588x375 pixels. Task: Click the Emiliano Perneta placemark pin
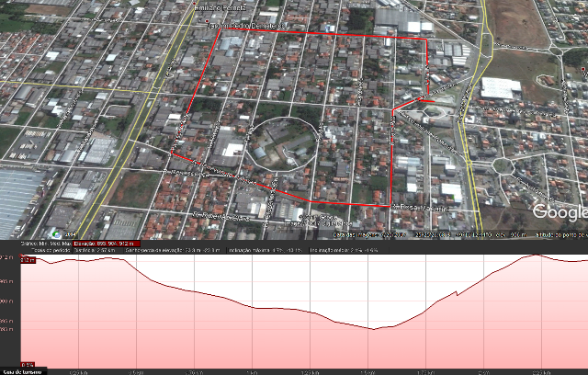tap(195, 4)
